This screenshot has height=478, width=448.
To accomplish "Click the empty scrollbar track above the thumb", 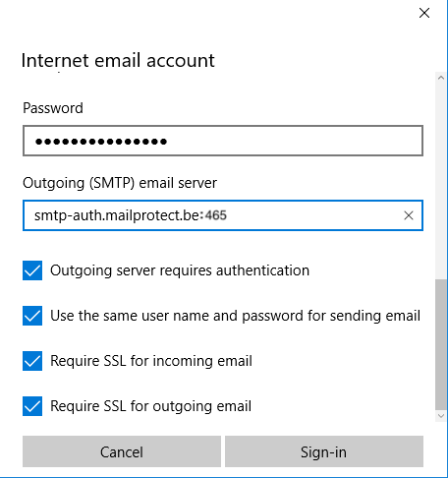I will [x=441, y=181].
